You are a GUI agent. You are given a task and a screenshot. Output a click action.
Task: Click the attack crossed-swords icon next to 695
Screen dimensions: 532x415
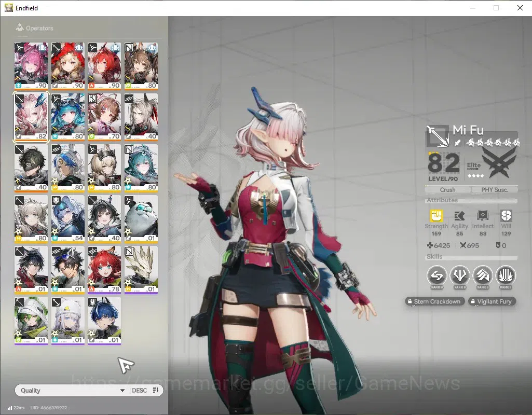(x=463, y=245)
